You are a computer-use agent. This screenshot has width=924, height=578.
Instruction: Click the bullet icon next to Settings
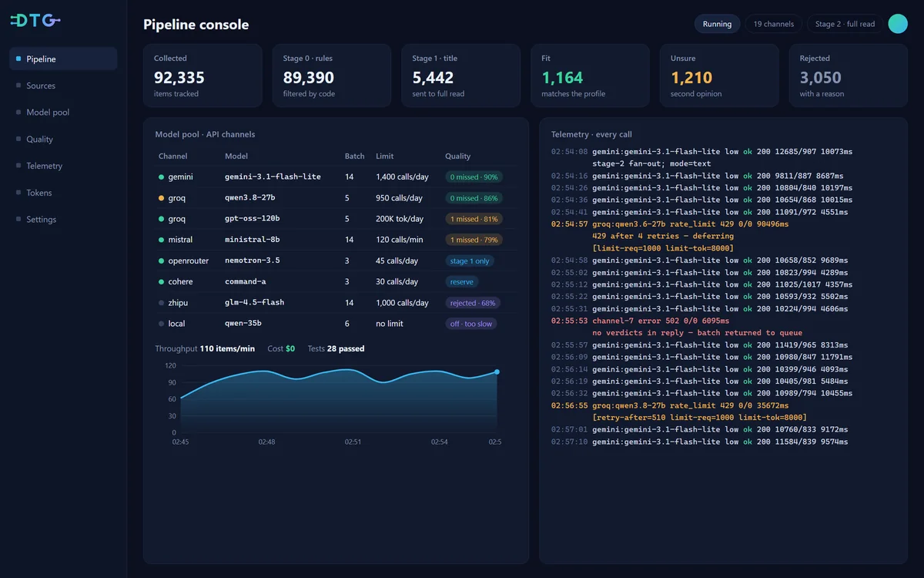[18, 219]
